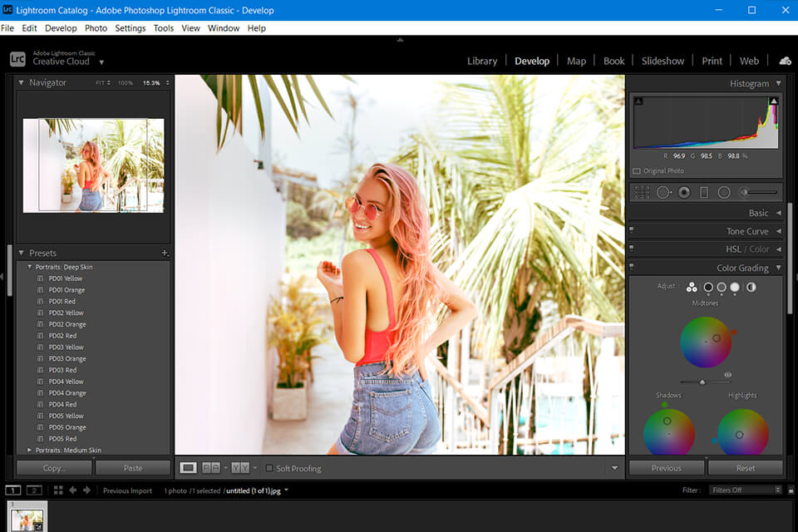Expand the Tone Curve panel
The width and height of the screenshot is (798, 532).
[x=778, y=231]
